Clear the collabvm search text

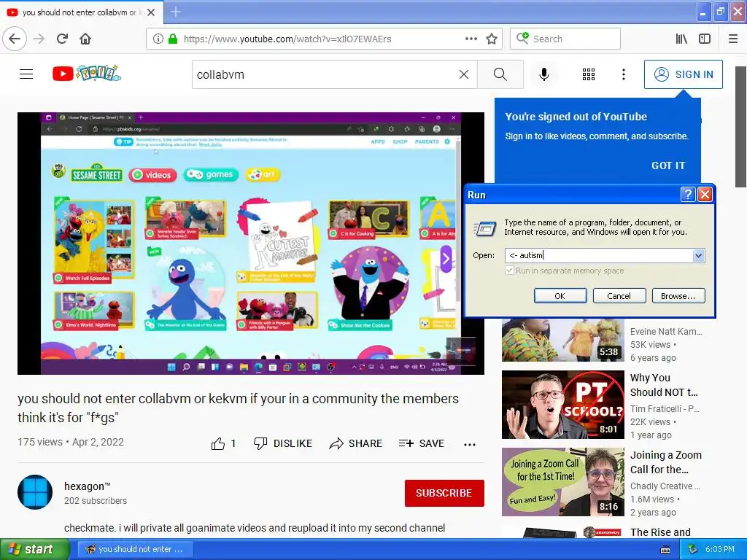(463, 74)
